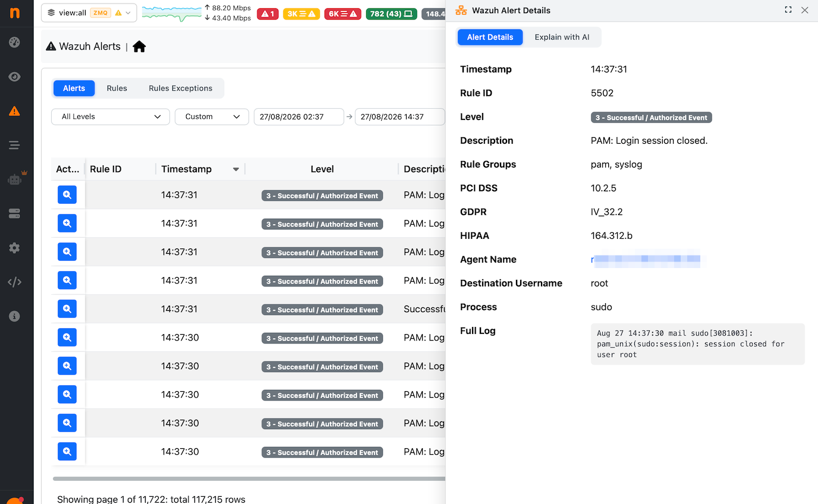Open the All Levels filter dropdown
818x504 pixels.
point(111,116)
